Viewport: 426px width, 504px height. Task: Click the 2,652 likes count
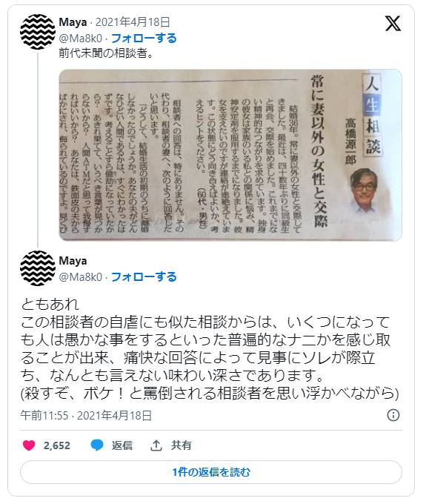coord(57,445)
